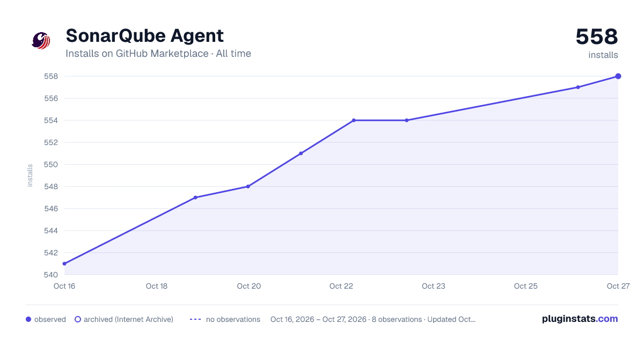Open the pluginstats.com link
Image resolution: width=644 pixels, height=338 pixels.
(x=580, y=319)
